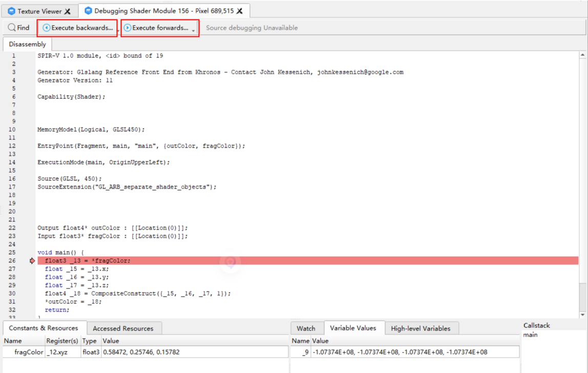This screenshot has width=588, height=373.
Task: Click the current-instruction arrow marker at line 26
Action: click(32, 261)
